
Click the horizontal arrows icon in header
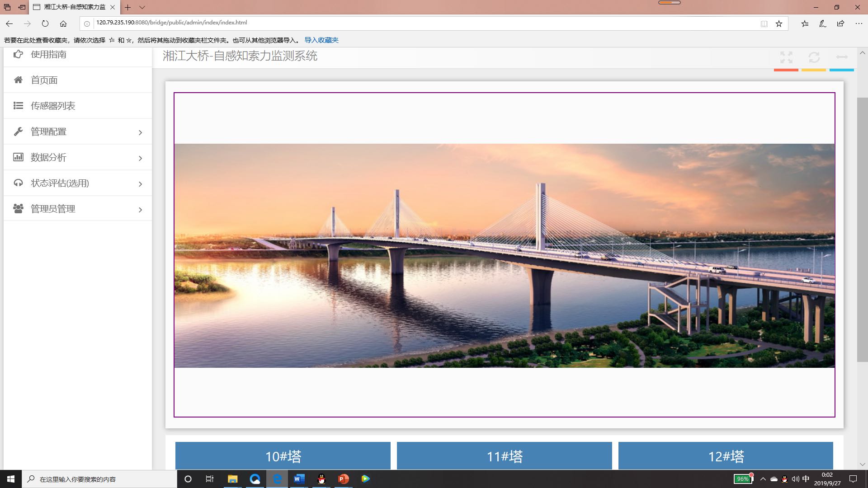[x=842, y=57]
